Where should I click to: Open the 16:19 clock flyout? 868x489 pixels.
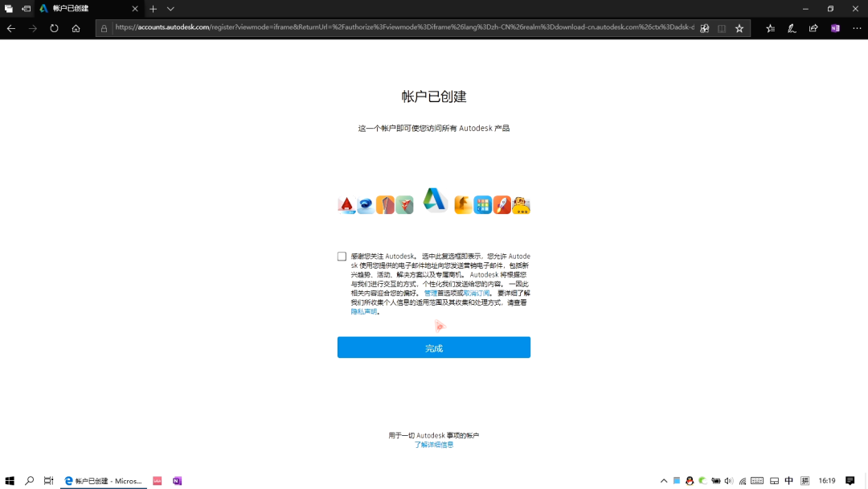(x=826, y=481)
